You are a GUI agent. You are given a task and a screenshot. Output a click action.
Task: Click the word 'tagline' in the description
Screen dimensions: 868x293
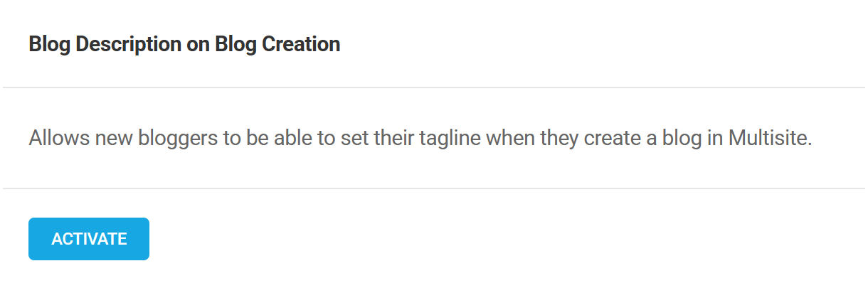[455, 138]
